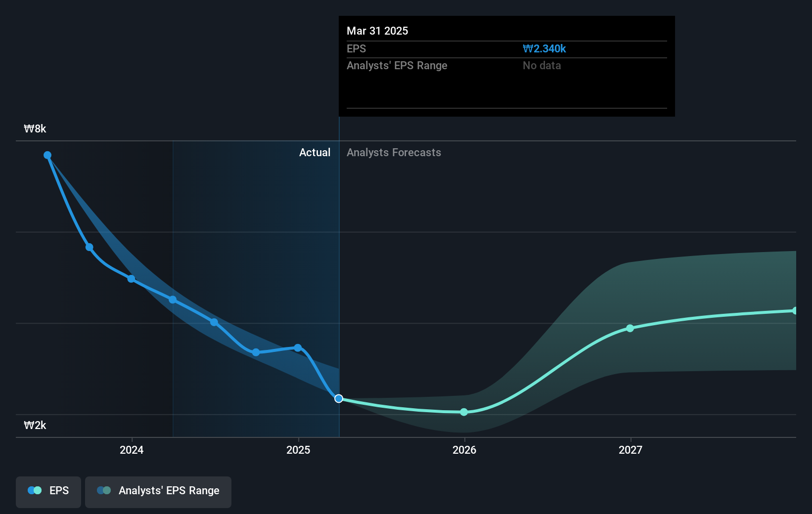
Task: Select the first EPS data point near ₩8k
Action: 47,155
